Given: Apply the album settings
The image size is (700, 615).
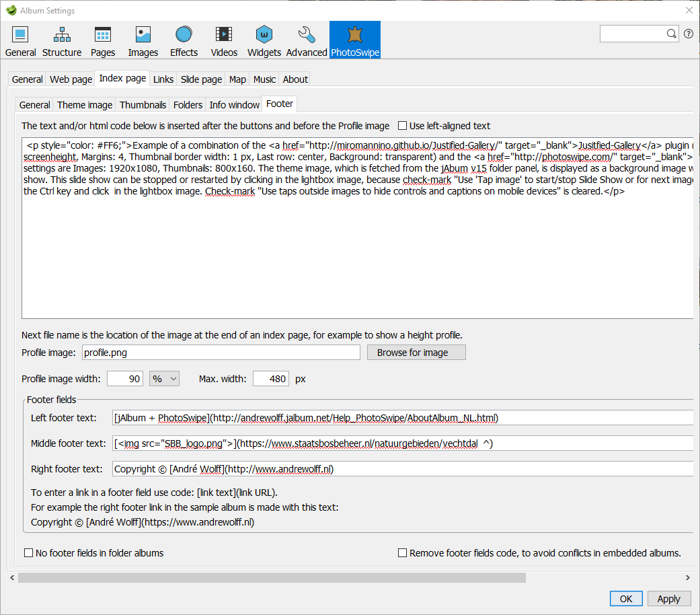Looking at the screenshot, I should point(668,598).
